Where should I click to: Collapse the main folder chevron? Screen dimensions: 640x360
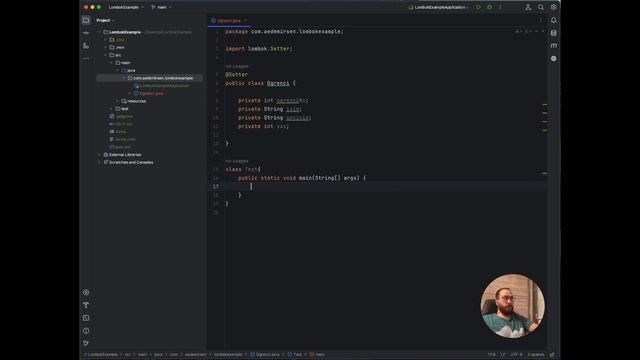[111, 62]
